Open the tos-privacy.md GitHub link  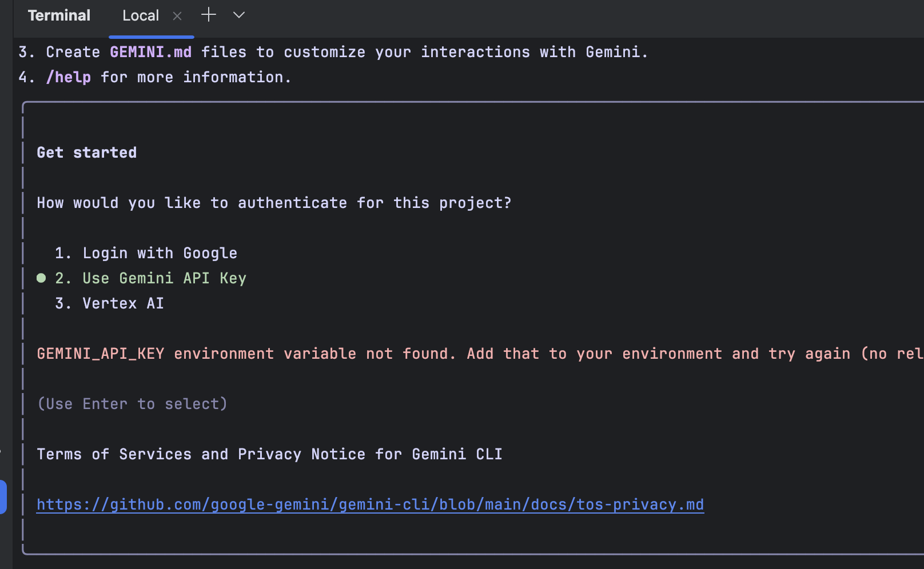click(x=371, y=504)
